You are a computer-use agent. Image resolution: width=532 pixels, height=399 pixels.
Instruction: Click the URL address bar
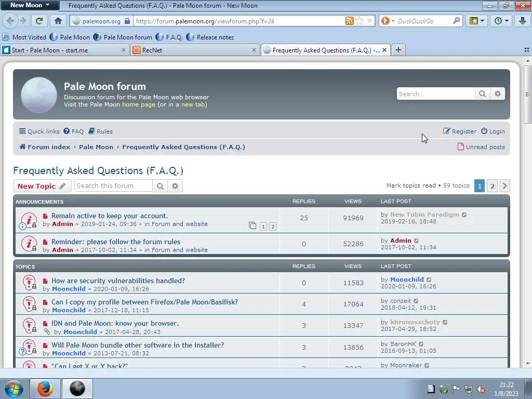239,21
